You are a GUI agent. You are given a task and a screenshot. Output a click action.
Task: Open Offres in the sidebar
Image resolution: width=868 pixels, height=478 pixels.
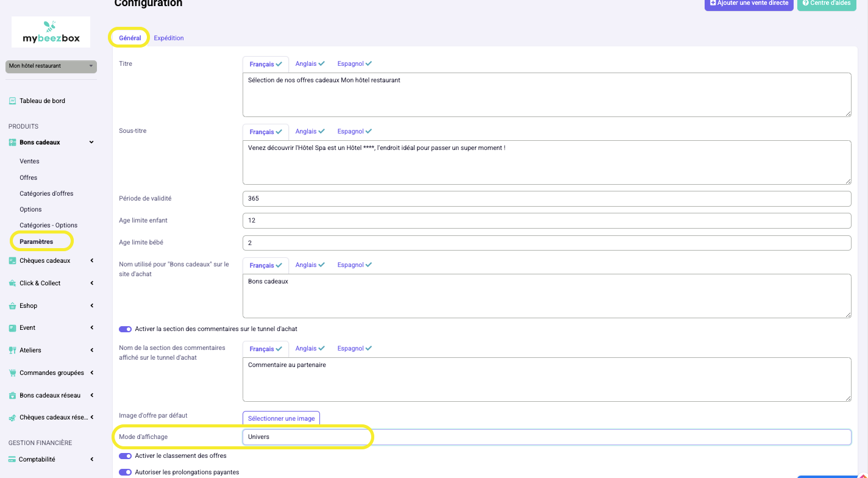click(28, 177)
